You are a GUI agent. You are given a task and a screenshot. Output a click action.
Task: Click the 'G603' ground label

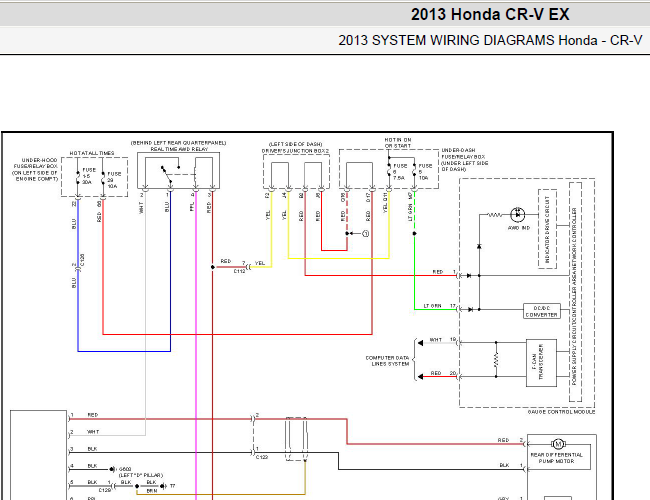(125, 469)
